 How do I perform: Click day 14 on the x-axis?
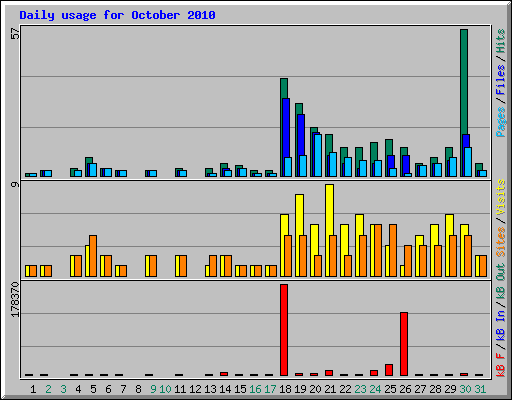click(x=225, y=389)
